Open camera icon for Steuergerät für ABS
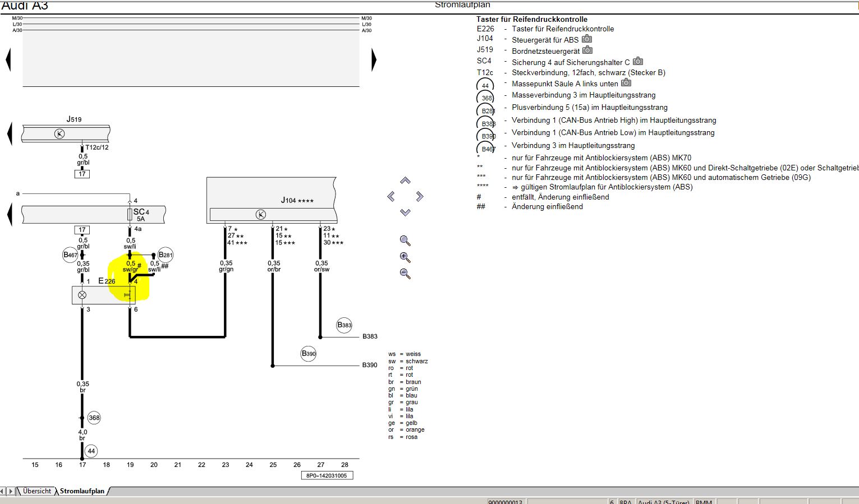The image size is (859, 504). point(587,39)
